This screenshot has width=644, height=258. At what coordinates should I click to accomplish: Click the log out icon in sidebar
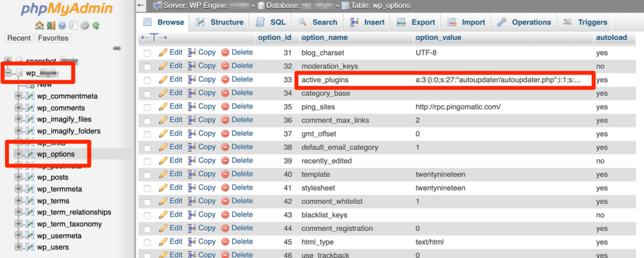click(x=50, y=26)
